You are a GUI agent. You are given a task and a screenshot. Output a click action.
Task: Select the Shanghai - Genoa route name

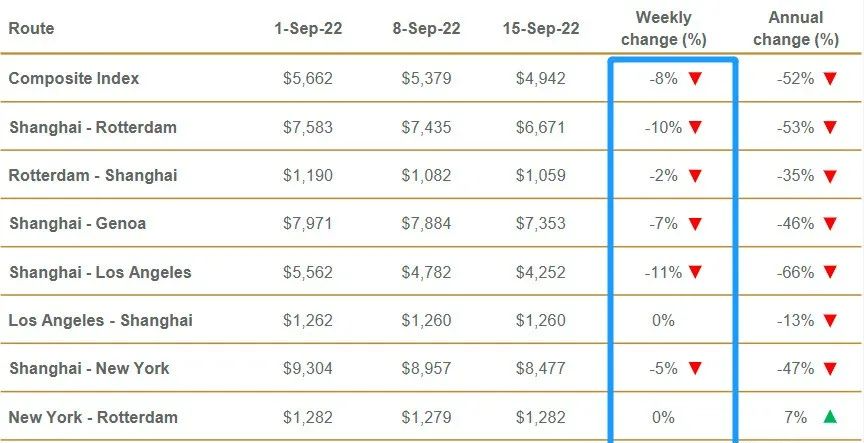[77, 223]
